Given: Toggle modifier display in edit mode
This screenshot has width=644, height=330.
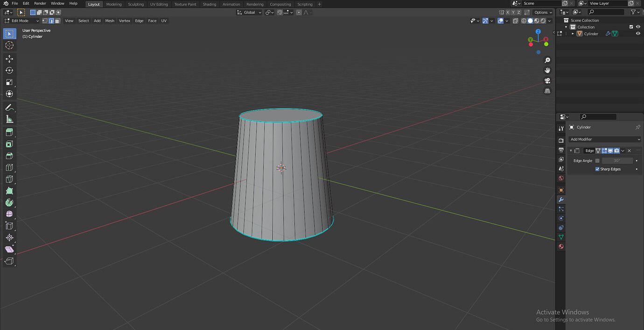Looking at the screenshot, I should click(x=604, y=151).
